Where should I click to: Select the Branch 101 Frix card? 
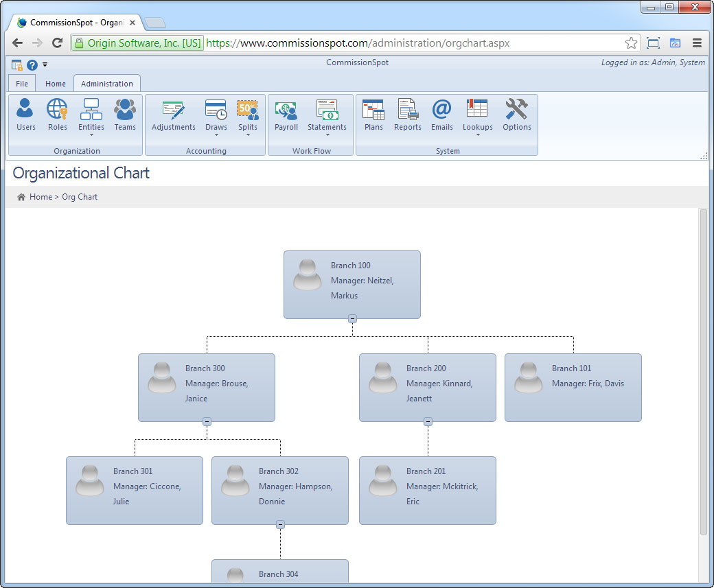[x=573, y=387]
